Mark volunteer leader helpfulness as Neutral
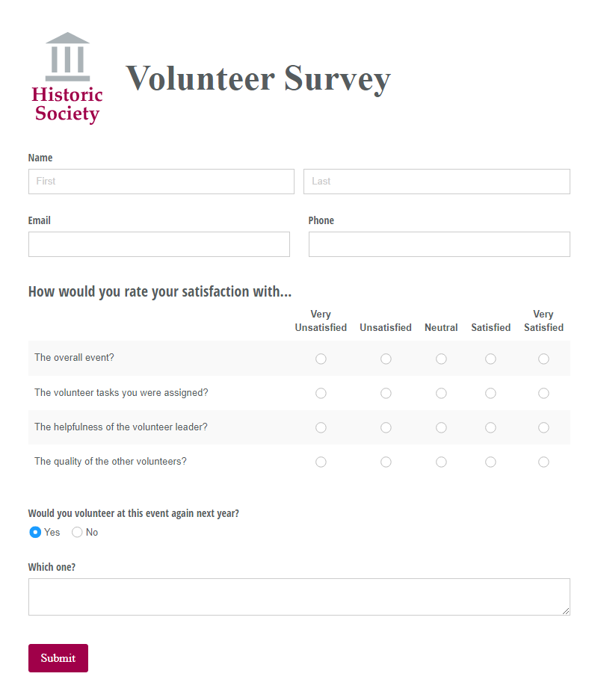The height and width of the screenshot is (700, 598). (x=441, y=427)
